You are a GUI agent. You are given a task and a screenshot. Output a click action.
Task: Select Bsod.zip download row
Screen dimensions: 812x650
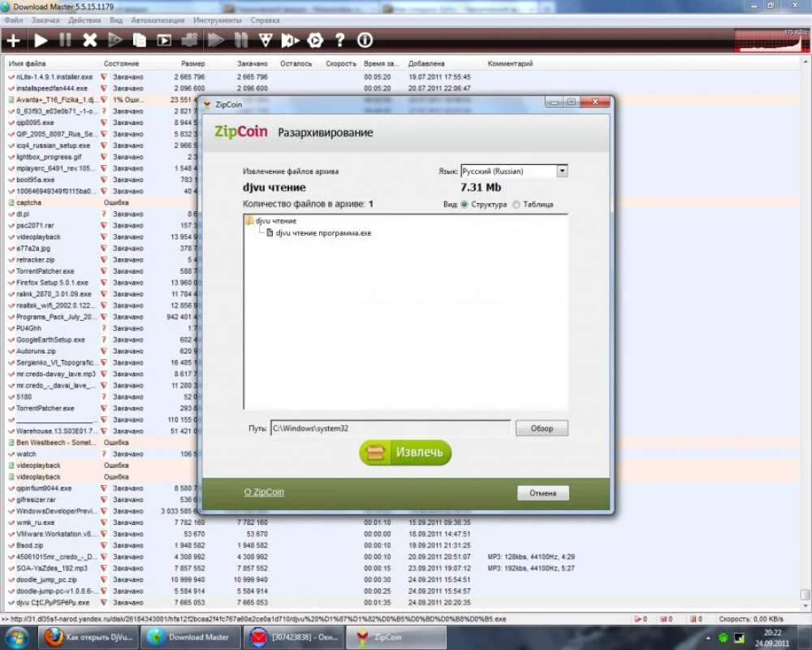[404, 545]
